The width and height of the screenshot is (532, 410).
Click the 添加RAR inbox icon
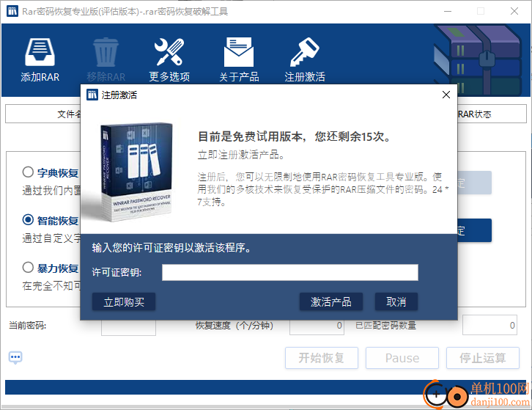(40, 52)
